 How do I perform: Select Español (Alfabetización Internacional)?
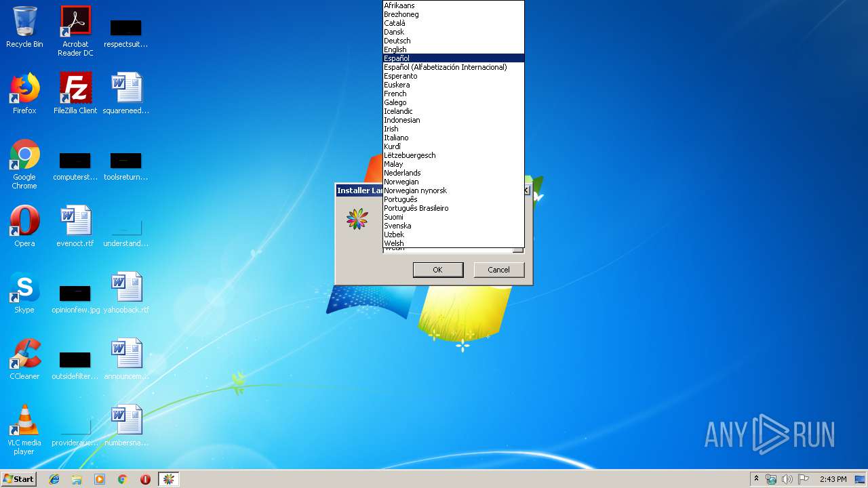[454, 67]
